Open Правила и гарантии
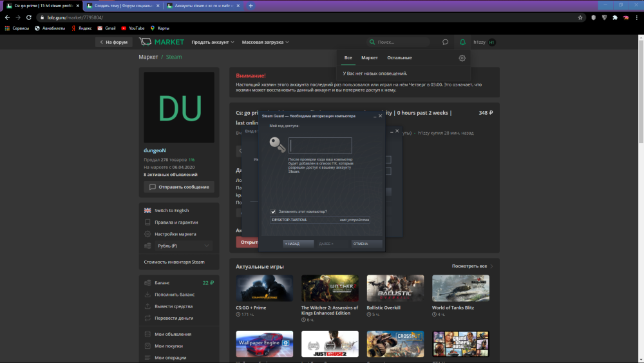644x363 pixels. [176, 222]
